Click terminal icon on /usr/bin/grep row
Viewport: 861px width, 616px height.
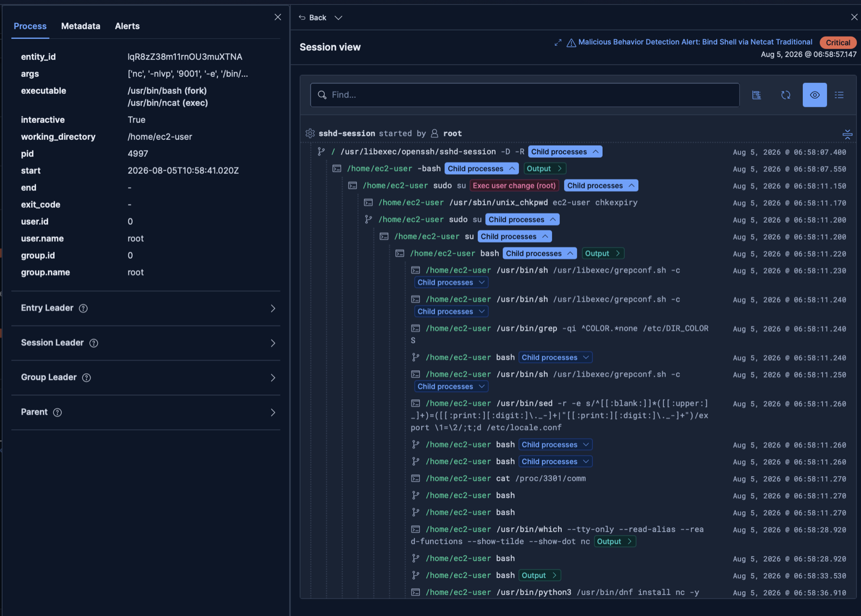[x=415, y=328]
